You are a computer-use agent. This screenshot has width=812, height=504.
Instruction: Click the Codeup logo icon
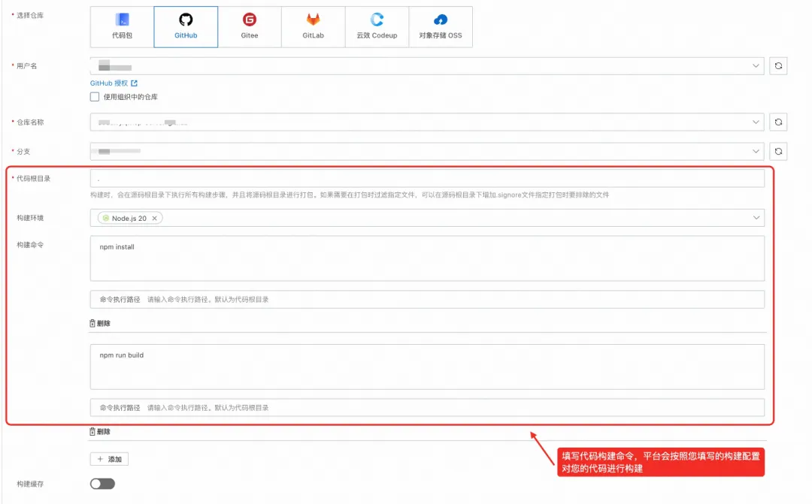(x=377, y=20)
